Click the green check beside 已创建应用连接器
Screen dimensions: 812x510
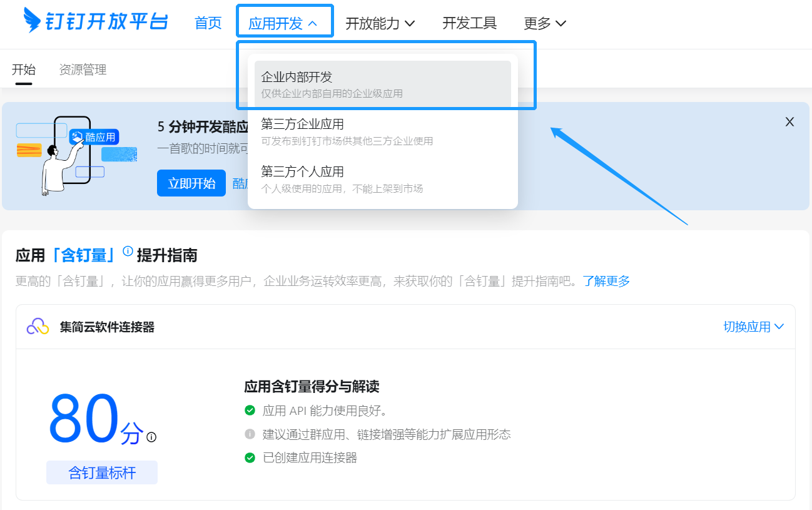coord(250,458)
